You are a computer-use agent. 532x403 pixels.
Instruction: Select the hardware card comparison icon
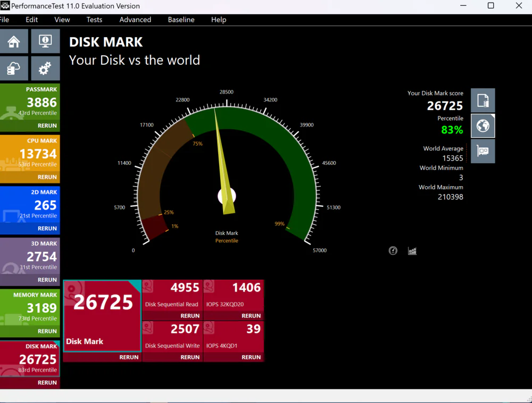tap(483, 151)
